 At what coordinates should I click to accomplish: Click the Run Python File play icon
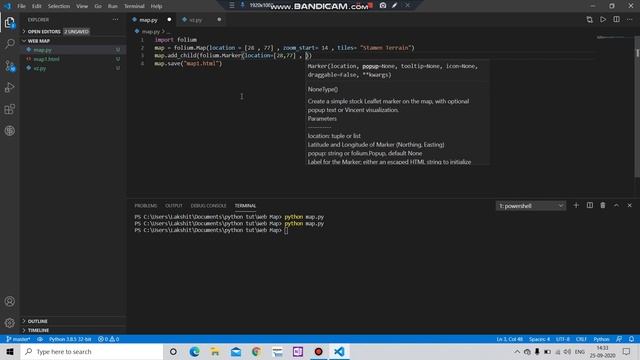[x=603, y=20]
